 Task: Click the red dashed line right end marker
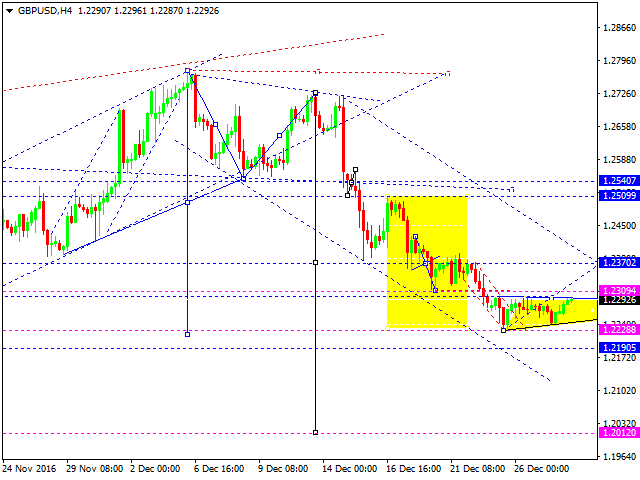[x=448, y=73]
